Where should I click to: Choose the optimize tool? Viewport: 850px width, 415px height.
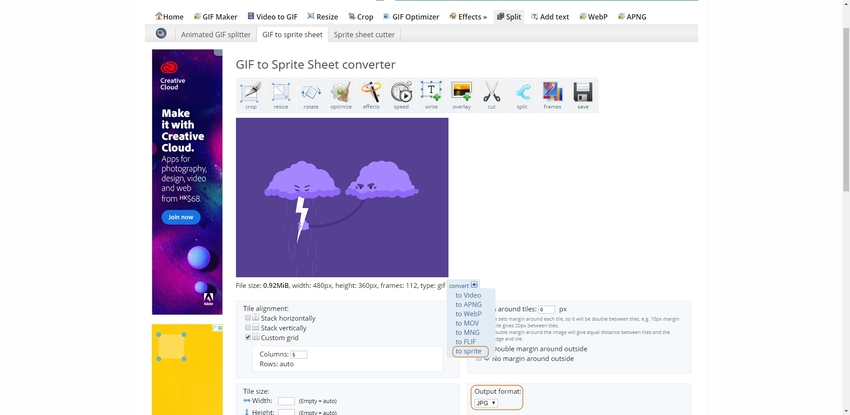[x=341, y=95]
